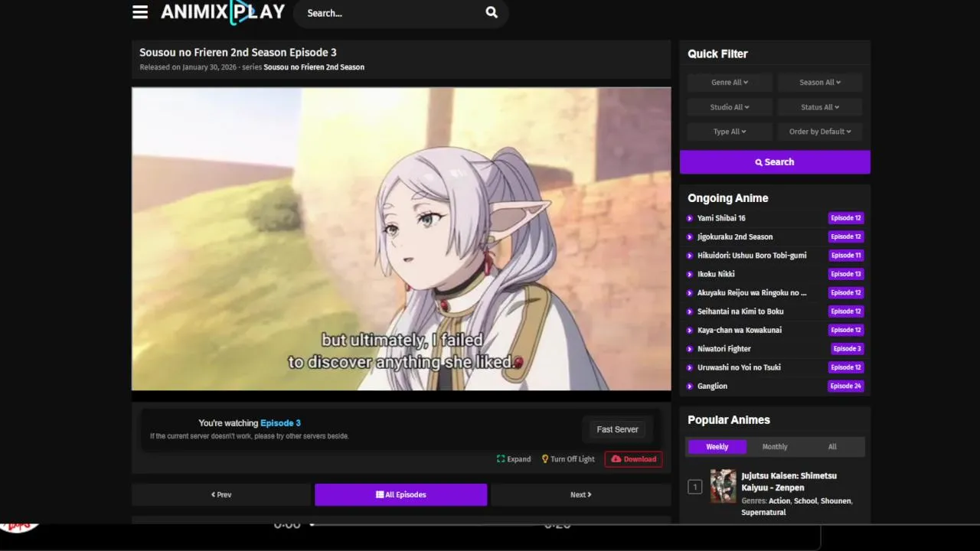Click Episode 24 badge for Ganglion
This screenshot has height=551, width=980.
846,386
